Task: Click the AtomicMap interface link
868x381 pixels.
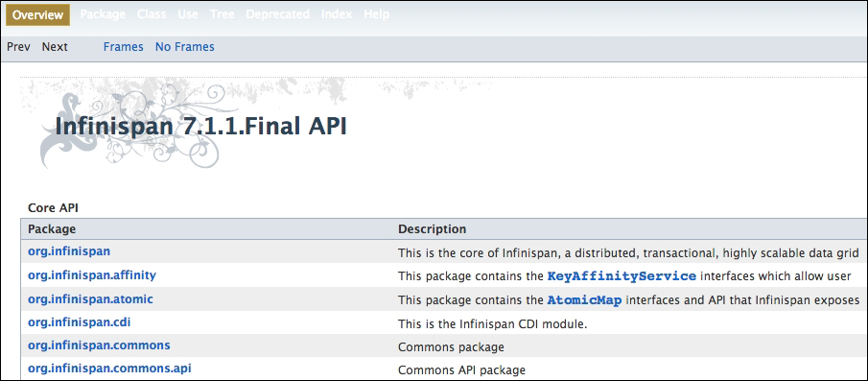Action: 584,300
